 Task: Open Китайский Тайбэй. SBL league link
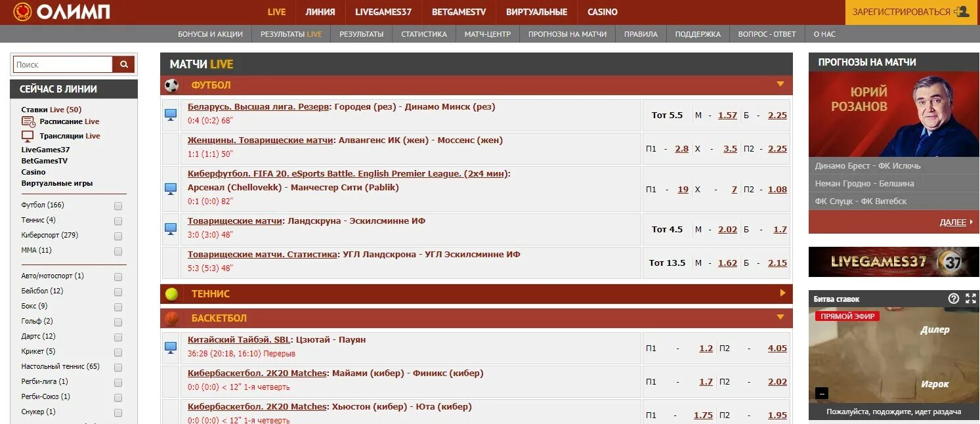pyautogui.click(x=238, y=339)
